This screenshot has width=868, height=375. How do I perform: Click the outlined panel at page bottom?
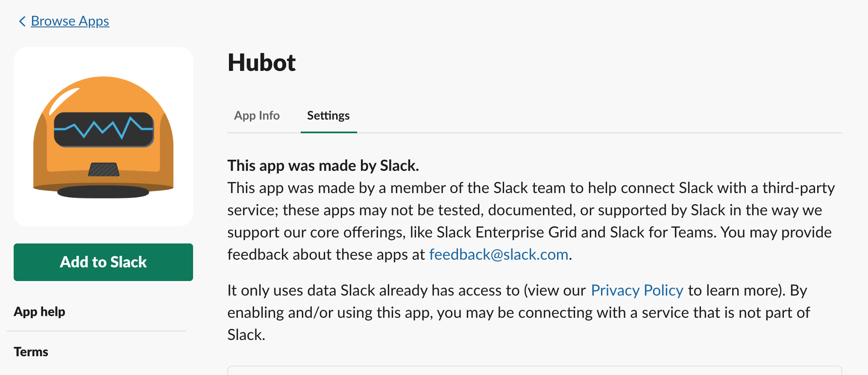(x=534, y=370)
